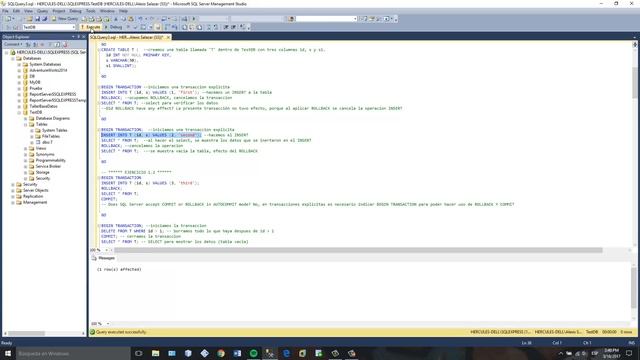
Task: Open the Window menu
Action: point(107,11)
